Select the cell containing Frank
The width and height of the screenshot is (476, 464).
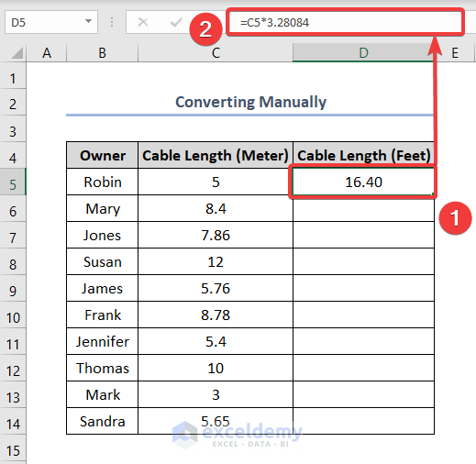point(102,315)
